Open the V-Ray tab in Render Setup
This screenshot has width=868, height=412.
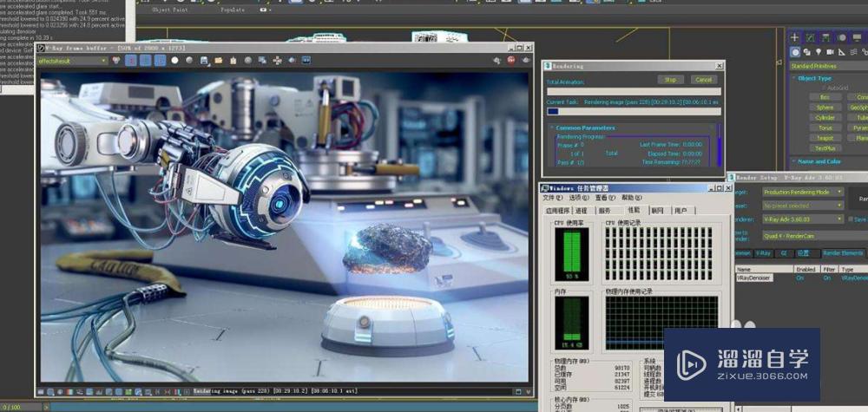[763, 252]
